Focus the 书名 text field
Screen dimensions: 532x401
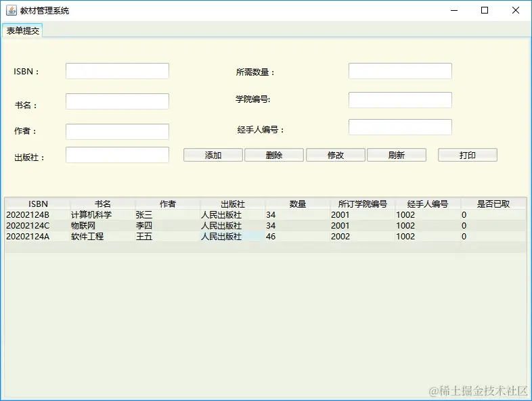[x=117, y=101]
